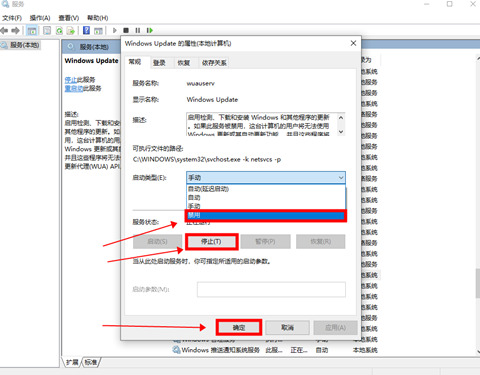Toggle the action pane toolbar icon

pos(98,31)
